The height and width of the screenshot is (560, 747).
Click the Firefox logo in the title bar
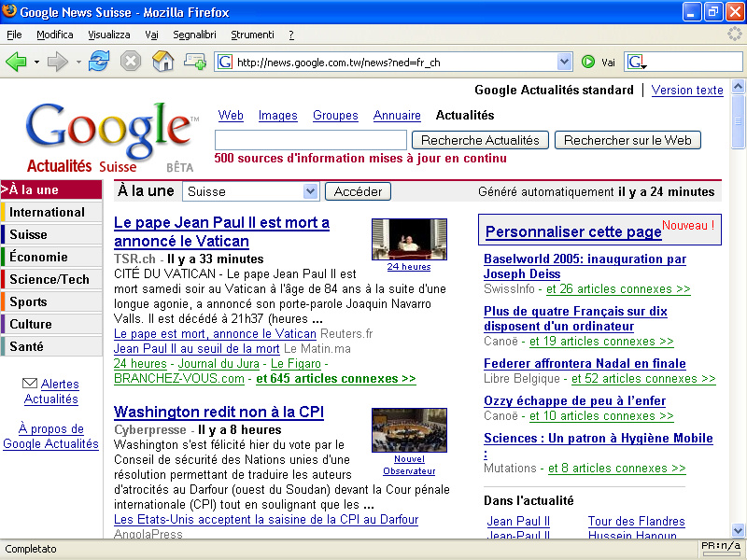point(9,11)
